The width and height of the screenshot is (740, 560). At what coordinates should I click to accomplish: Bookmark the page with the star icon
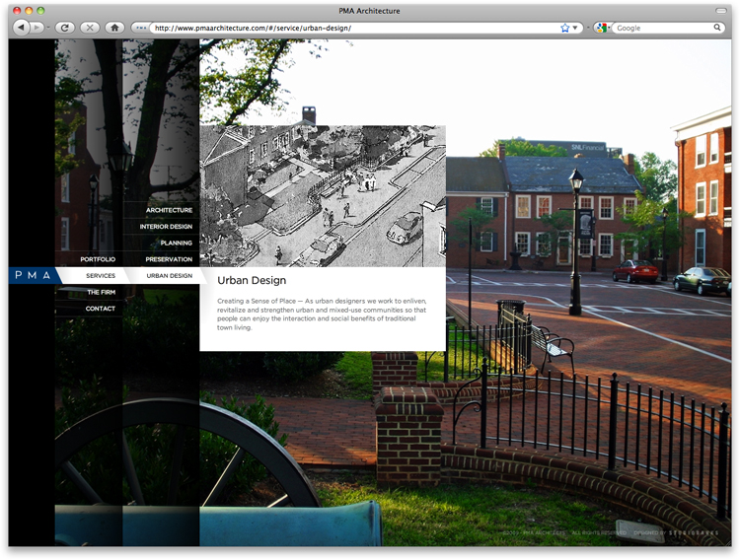pyautogui.click(x=565, y=28)
